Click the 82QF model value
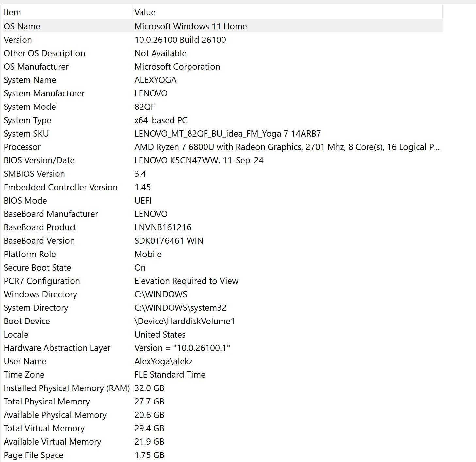Screen dimensions: 476x462 (144, 107)
